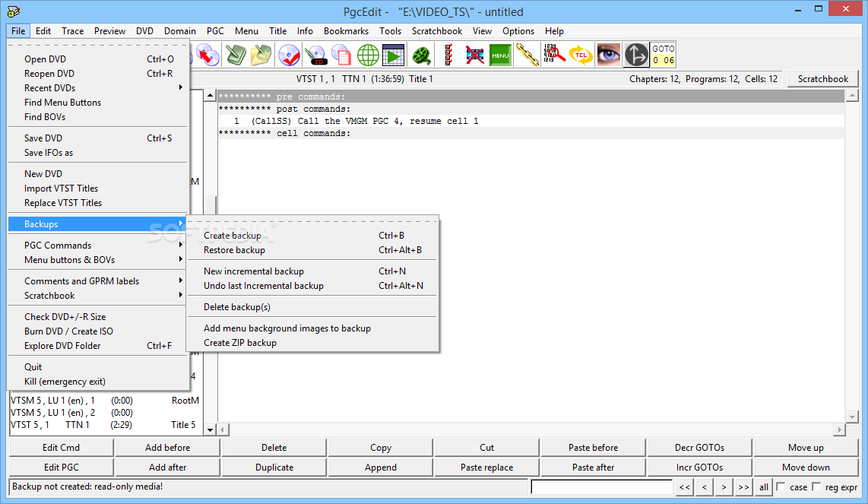Click the disc ID icon
This screenshot has width=868, height=504.
coord(315,55)
